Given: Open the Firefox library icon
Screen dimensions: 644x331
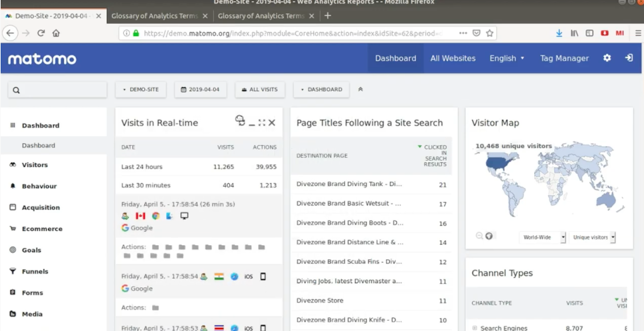Looking at the screenshot, I should coord(574,33).
